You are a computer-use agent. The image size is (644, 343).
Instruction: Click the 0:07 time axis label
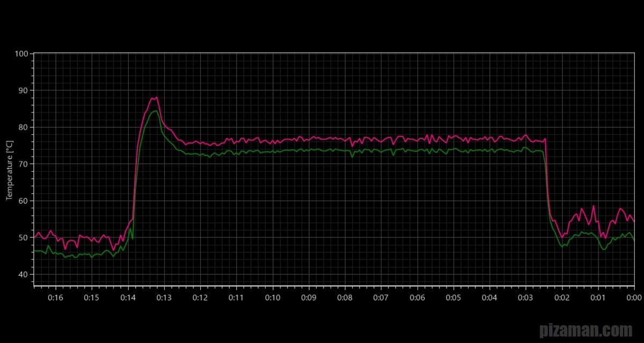381,297
